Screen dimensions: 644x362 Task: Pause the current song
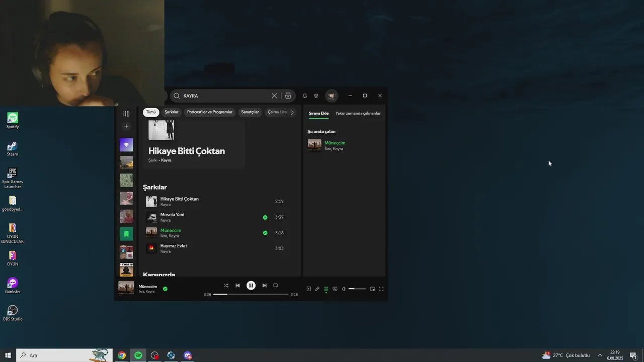[x=251, y=286]
